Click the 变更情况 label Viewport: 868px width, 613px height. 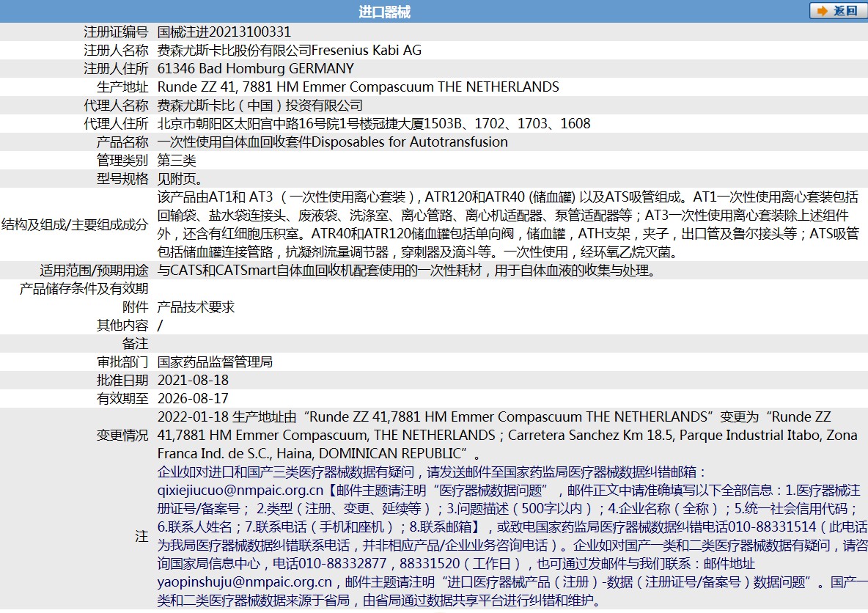pos(122,436)
